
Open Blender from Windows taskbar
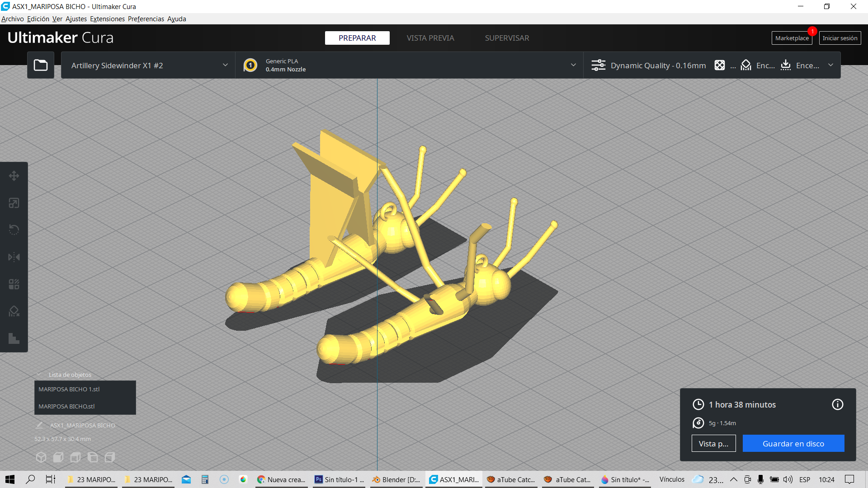click(x=396, y=479)
